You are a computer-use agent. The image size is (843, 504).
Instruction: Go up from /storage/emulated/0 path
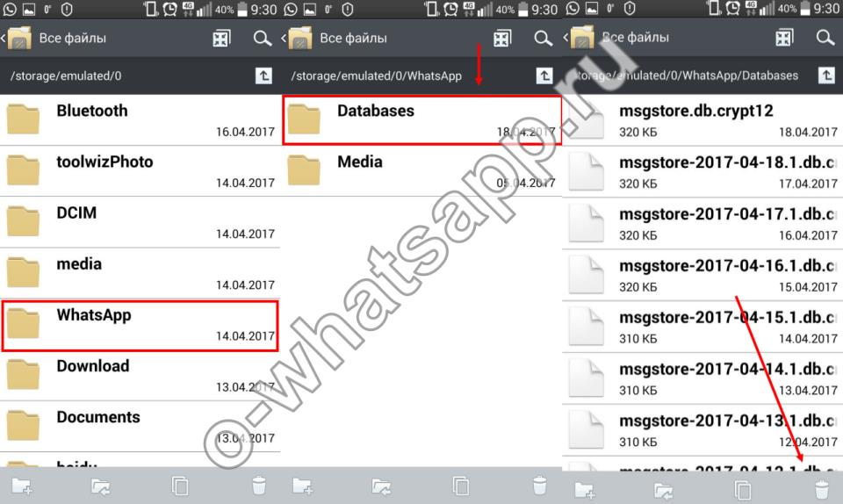coord(263,76)
